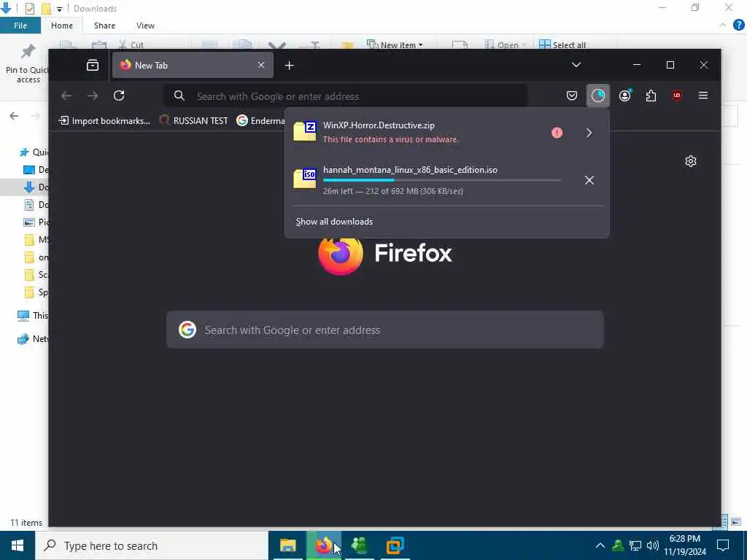Switch to Home ribbon tab in Explorer
The image size is (747, 560).
pyautogui.click(x=62, y=26)
